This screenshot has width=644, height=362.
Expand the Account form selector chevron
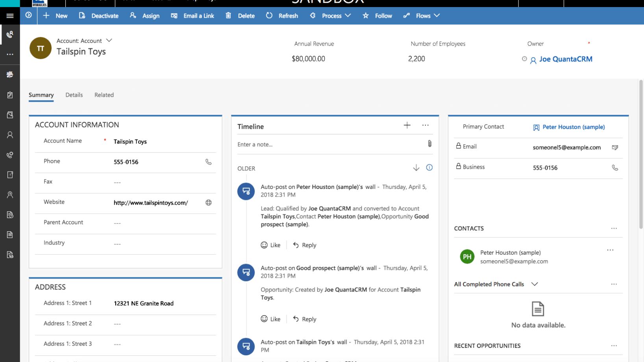[x=109, y=41]
